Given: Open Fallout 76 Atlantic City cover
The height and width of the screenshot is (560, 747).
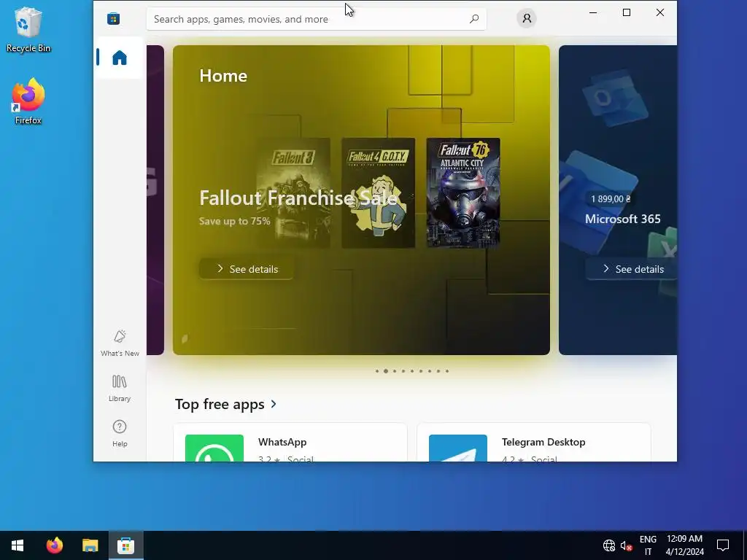Looking at the screenshot, I should coord(463,192).
